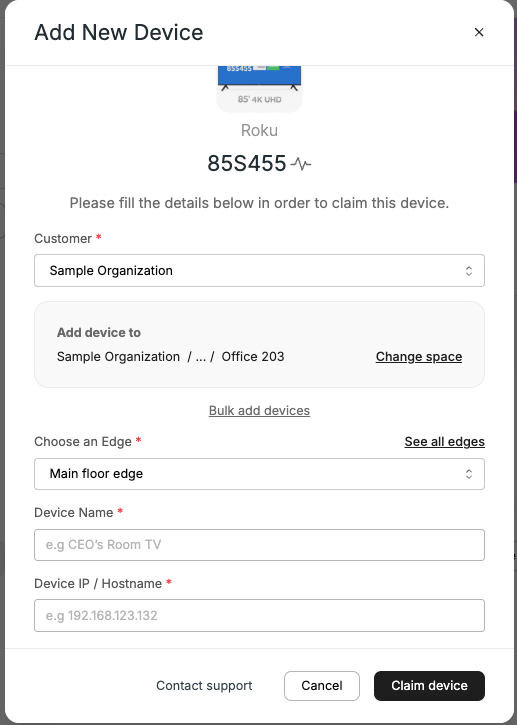Viewport: 517px width, 725px height.
Task: Click the Add New Device title text
Action: [x=119, y=32]
